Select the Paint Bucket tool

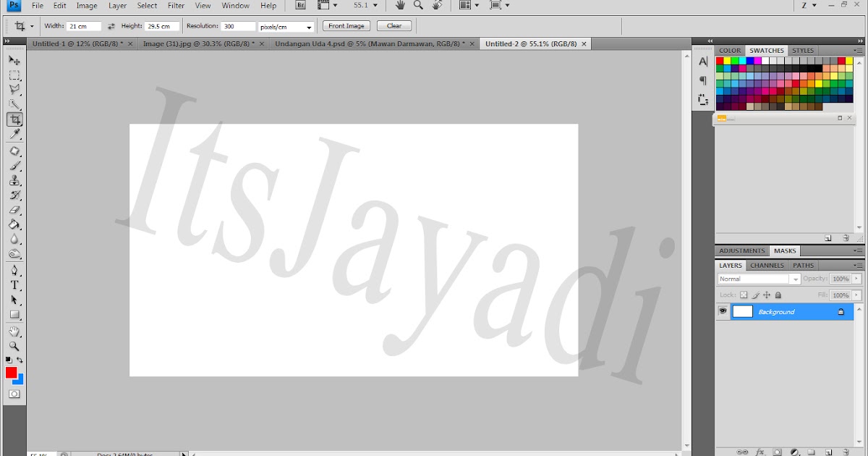pyautogui.click(x=14, y=225)
